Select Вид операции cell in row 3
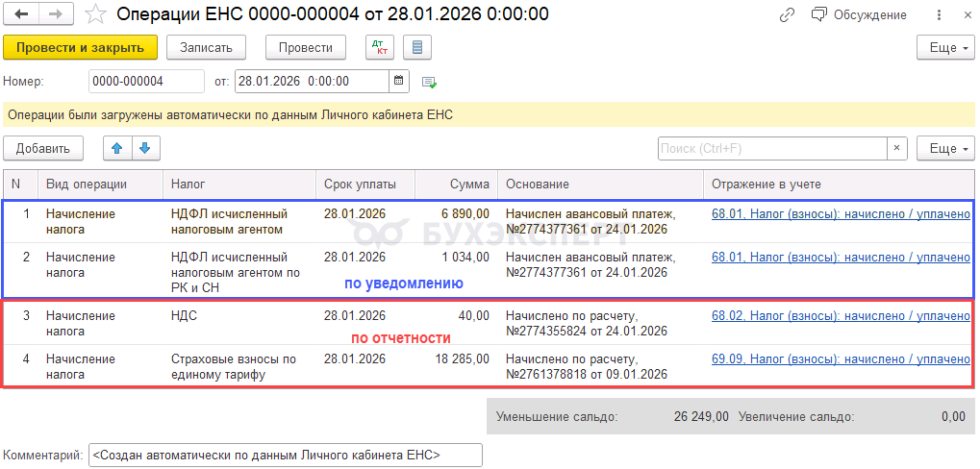Viewport: 980px width, 469px height. (x=100, y=324)
